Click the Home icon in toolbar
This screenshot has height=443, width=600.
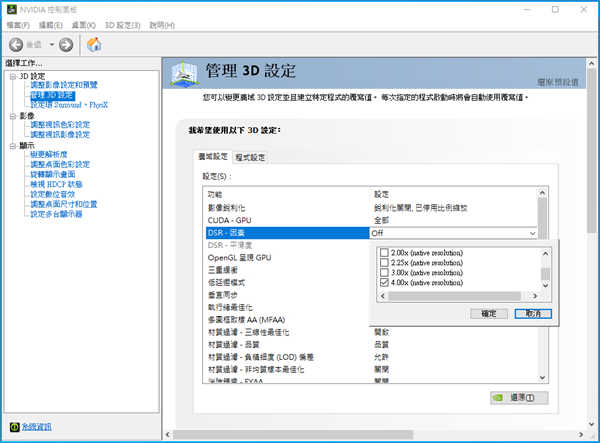[94, 45]
